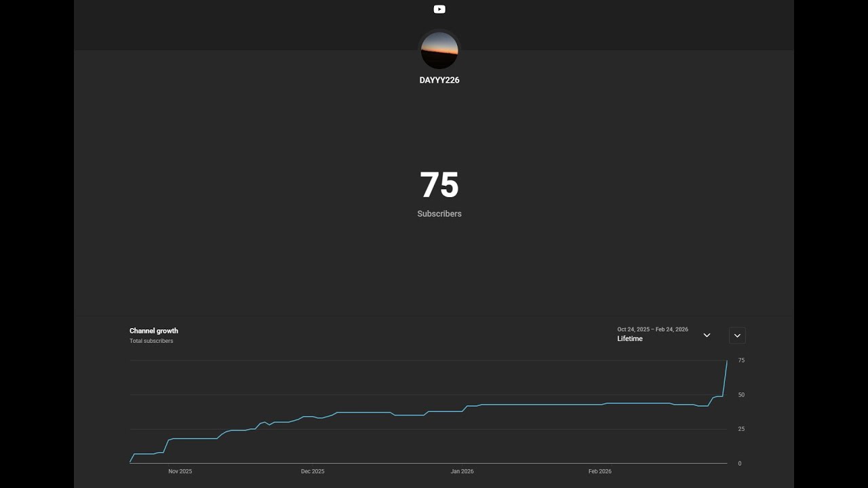868x488 pixels.
Task: Click the 0 y-axis value
Action: pos(740,464)
